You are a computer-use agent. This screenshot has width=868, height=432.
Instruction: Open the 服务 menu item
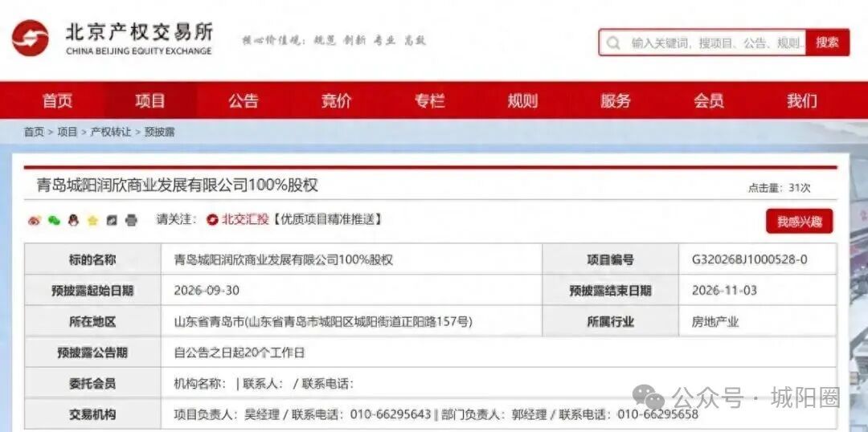(616, 100)
